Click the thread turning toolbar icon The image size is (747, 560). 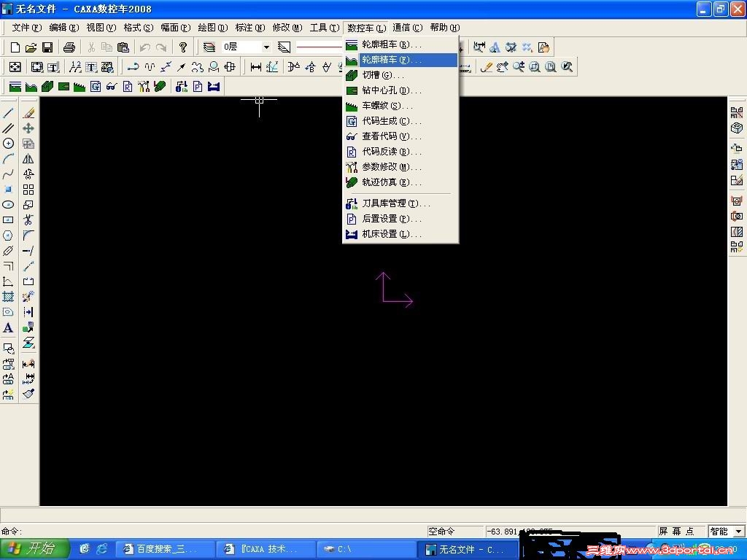pyautogui.click(x=79, y=87)
